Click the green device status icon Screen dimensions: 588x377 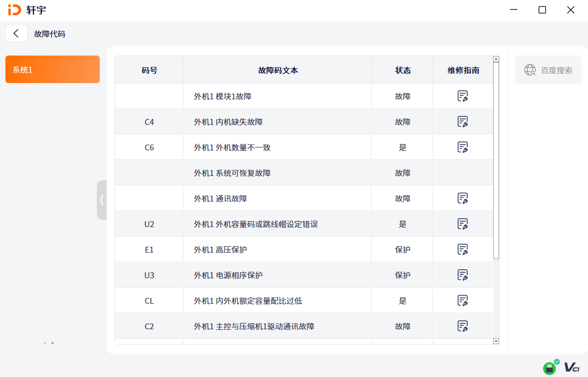(550, 368)
